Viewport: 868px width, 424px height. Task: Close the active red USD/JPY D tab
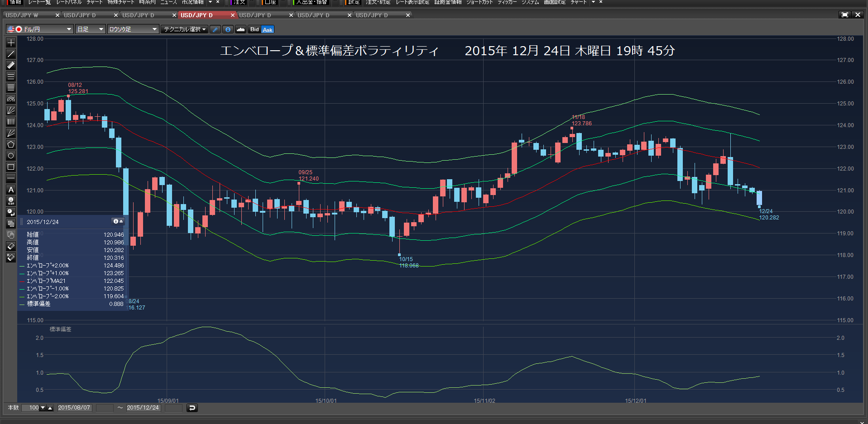(233, 15)
